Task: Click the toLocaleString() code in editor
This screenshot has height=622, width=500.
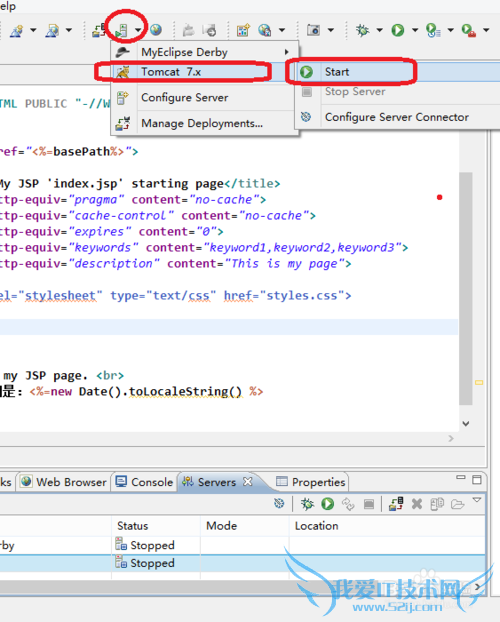Action: [185, 392]
